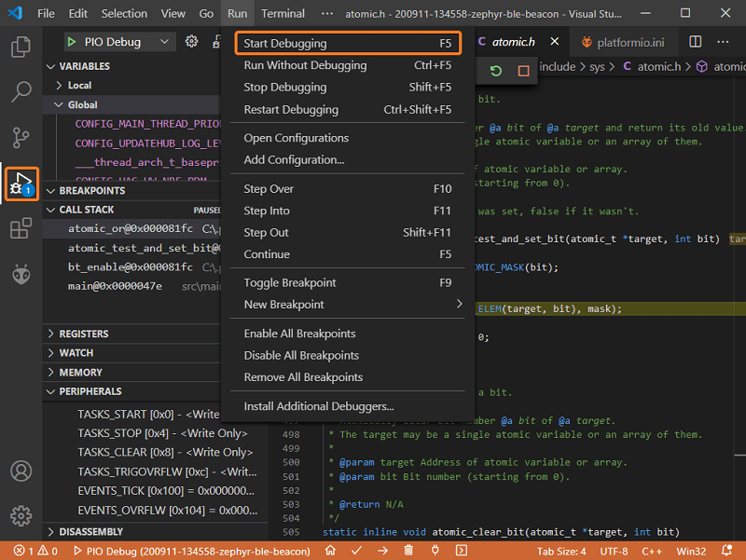Screen dimensions: 746x560
Task: Restart the debug session with the green restart icon
Action: [x=495, y=70]
